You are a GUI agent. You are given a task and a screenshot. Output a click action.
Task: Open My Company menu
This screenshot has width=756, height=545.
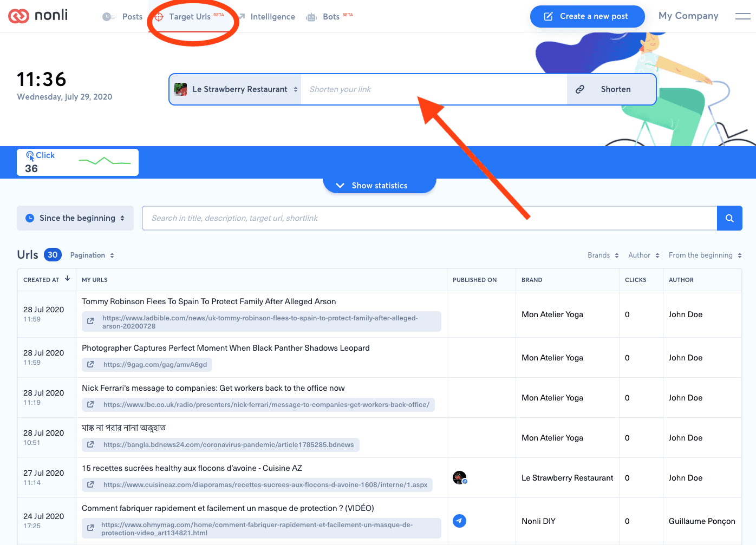pos(688,16)
